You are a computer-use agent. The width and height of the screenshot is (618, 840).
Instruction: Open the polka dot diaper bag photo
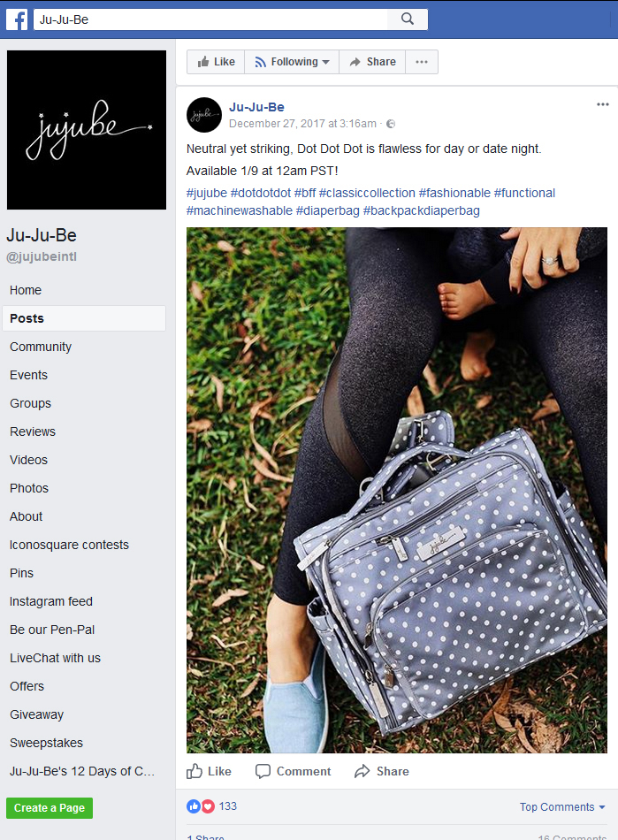point(397,490)
